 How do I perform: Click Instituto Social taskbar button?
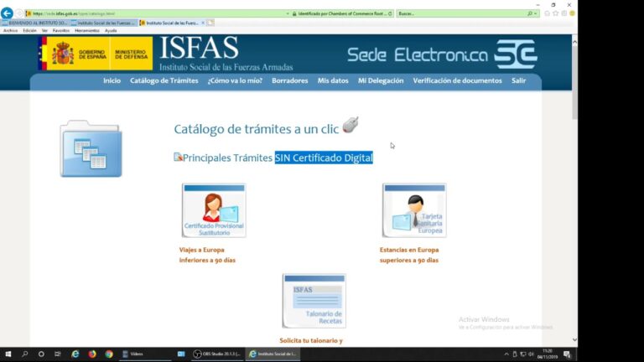pos(273,354)
